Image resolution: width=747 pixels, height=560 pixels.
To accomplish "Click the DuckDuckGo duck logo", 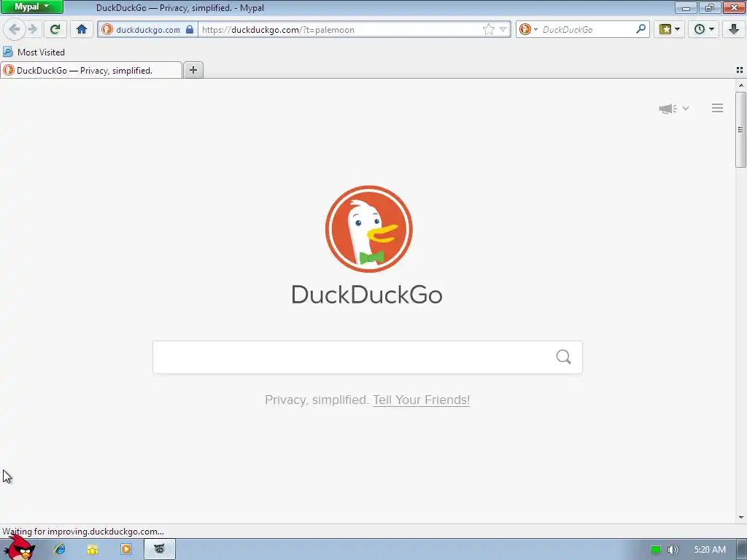I will pos(368,228).
